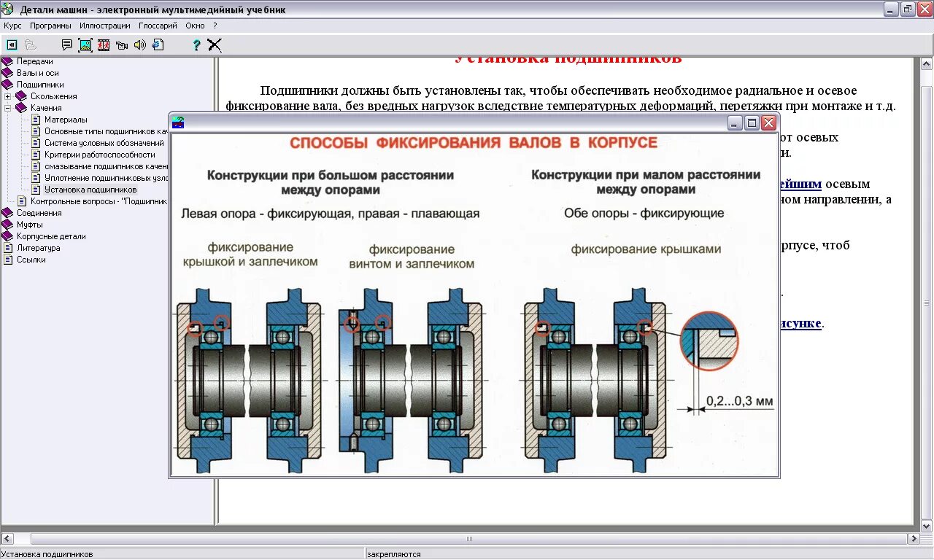Select Подшипники tree item
The image size is (934, 560).
40,85
